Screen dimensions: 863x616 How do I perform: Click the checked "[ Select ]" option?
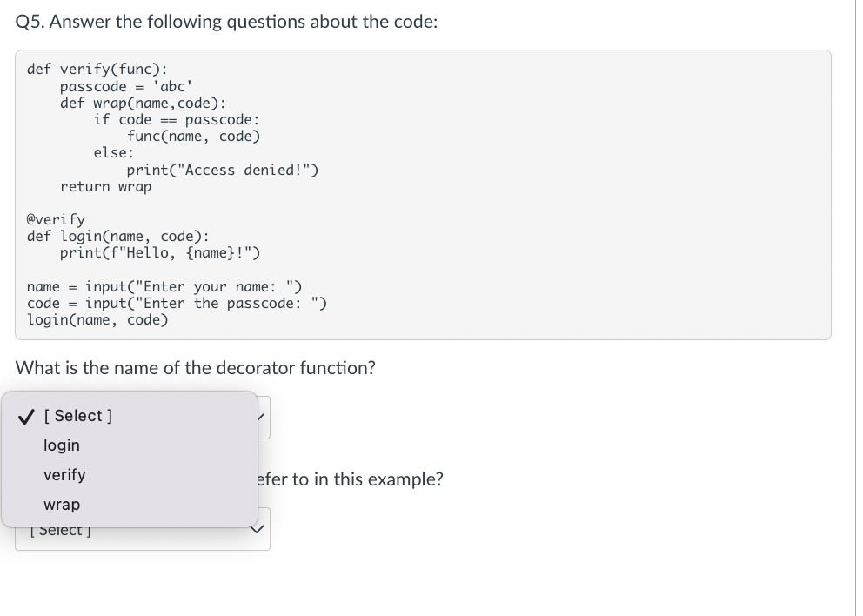pyautogui.click(x=77, y=415)
